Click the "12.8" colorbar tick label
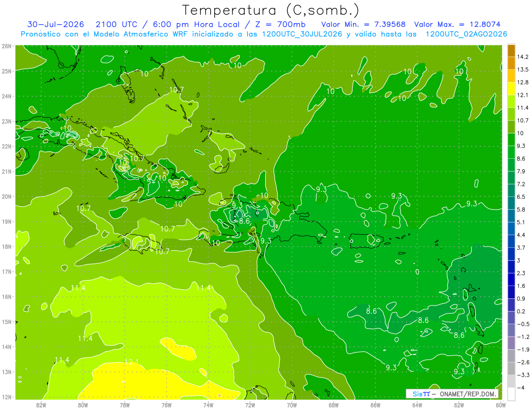The height and width of the screenshot is (411, 532). (x=522, y=82)
